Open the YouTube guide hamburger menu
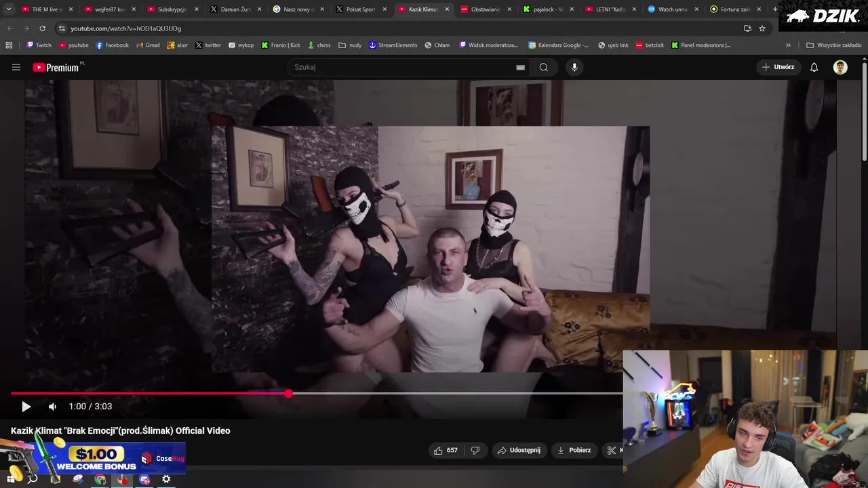Viewport: 868px width, 488px height. pos(16,67)
